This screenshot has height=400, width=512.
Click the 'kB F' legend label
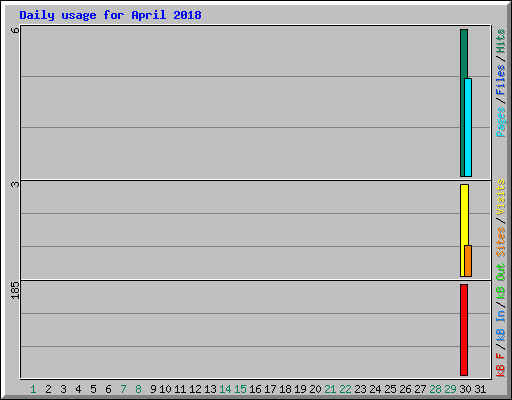(501, 365)
